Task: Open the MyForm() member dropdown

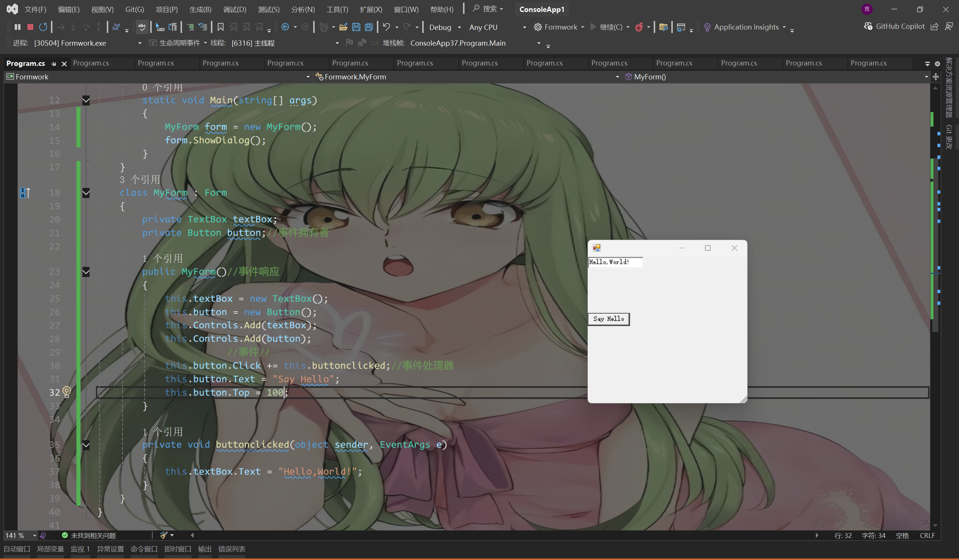Action: tap(776, 77)
